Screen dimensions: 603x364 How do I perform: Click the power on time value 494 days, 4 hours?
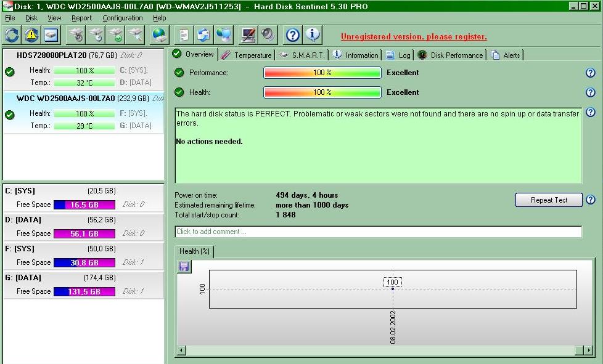coord(307,195)
